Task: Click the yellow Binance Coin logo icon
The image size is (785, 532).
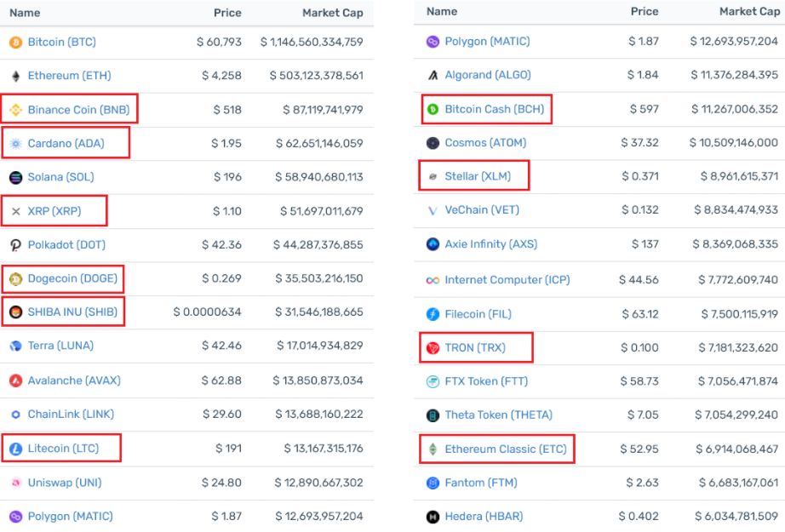Action: [15, 110]
